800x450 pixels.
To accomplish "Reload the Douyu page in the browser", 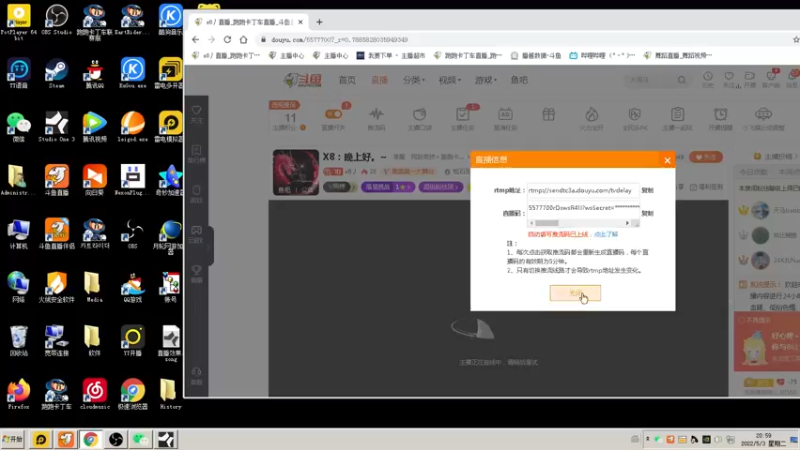I will 228,39.
